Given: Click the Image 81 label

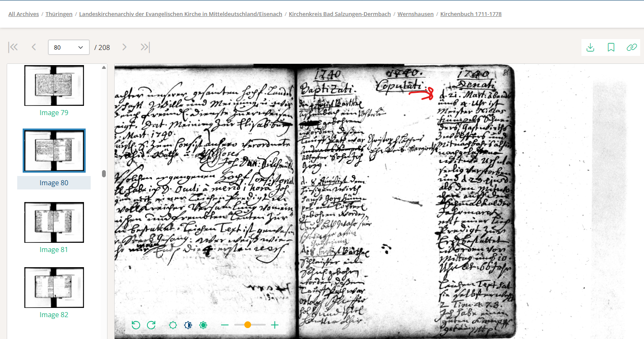Looking at the screenshot, I should coord(54,250).
